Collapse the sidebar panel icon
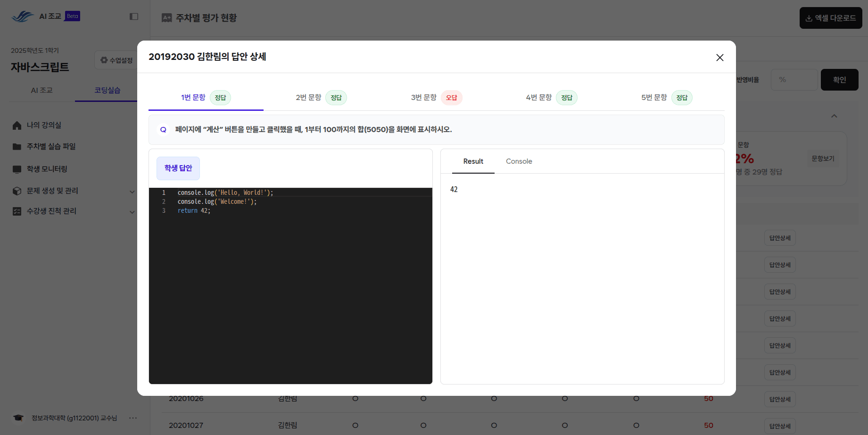 [x=134, y=17]
